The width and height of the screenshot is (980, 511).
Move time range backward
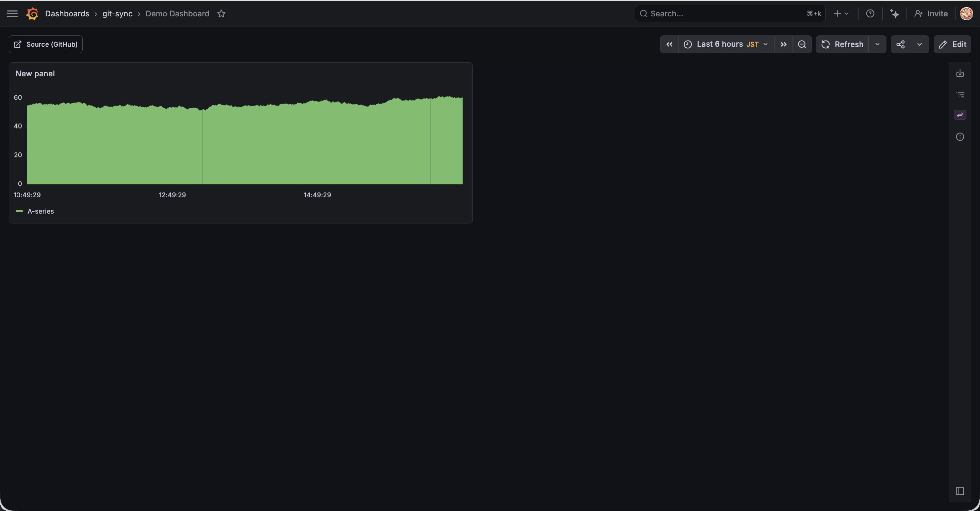tap(669, 45)
